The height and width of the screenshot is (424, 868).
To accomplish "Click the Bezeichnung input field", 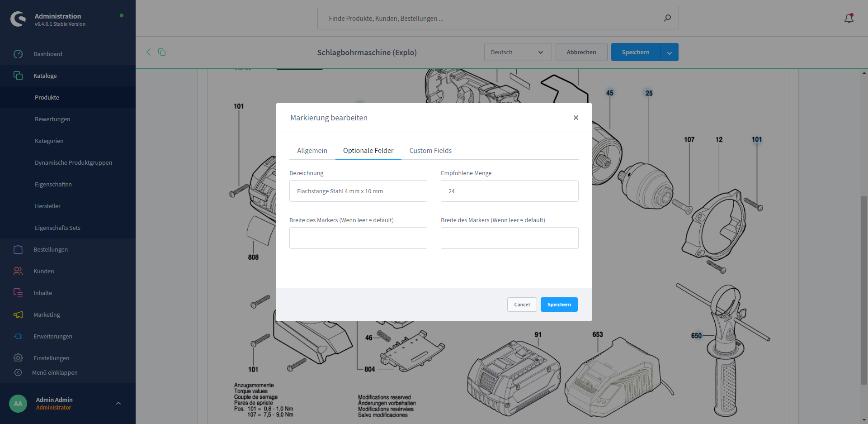I will click(358, 191).
